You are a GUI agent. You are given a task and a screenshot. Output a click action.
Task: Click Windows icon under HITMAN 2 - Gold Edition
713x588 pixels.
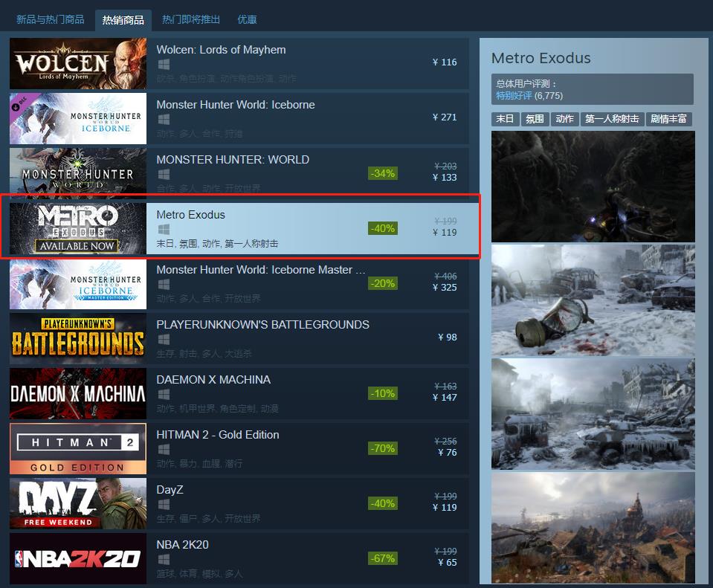[x=164, y=449]
